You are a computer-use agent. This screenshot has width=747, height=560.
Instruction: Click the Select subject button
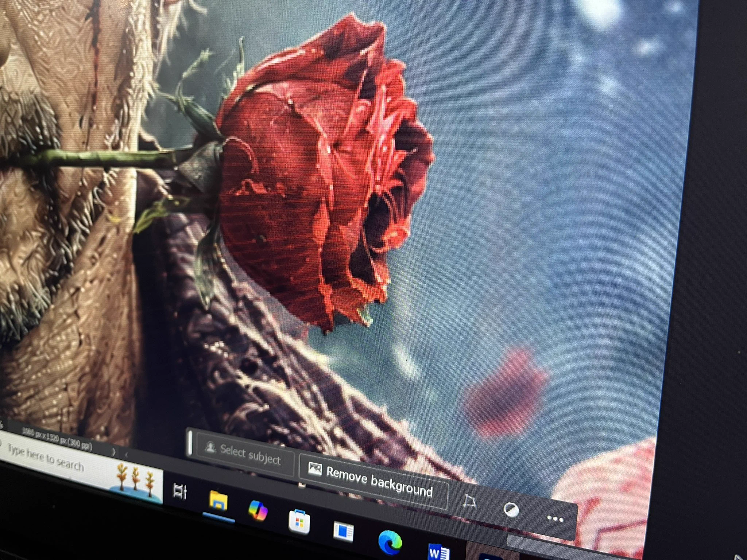click(x=245, y=454)
